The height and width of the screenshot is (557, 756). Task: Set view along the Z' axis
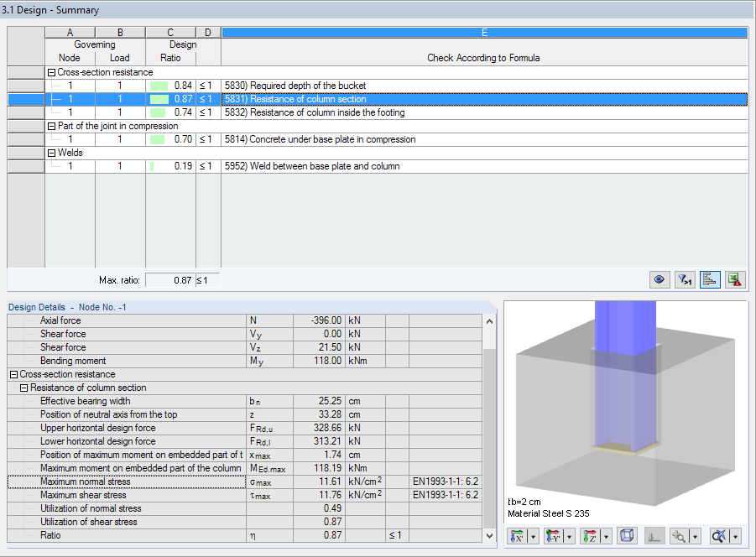[588, 535]
